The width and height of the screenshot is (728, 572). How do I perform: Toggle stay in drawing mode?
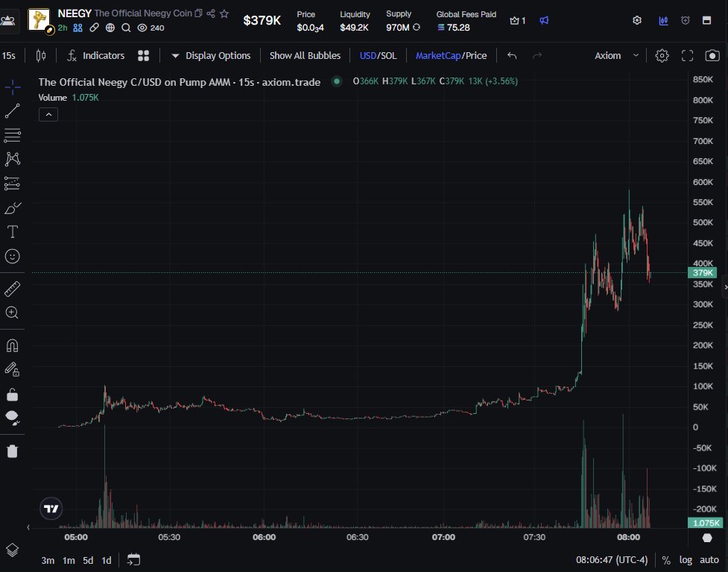point(13,369)
